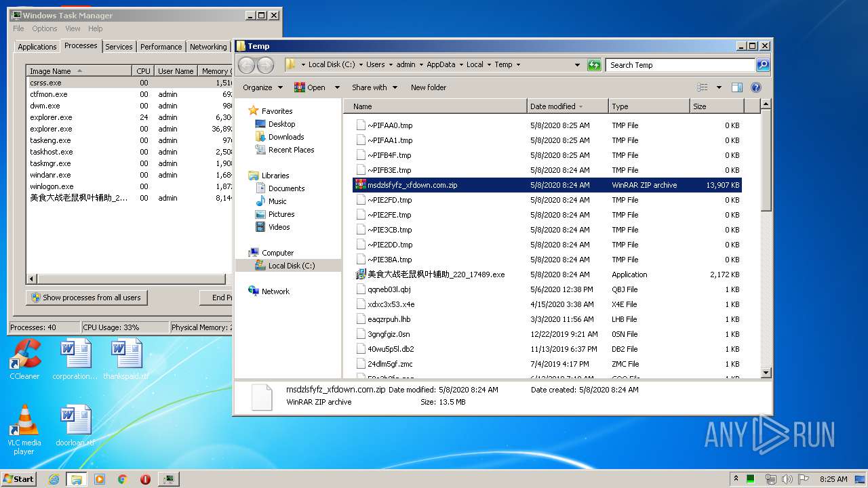Click Show processes from all users button
This screenshot has width=868, height=488.
86,298
